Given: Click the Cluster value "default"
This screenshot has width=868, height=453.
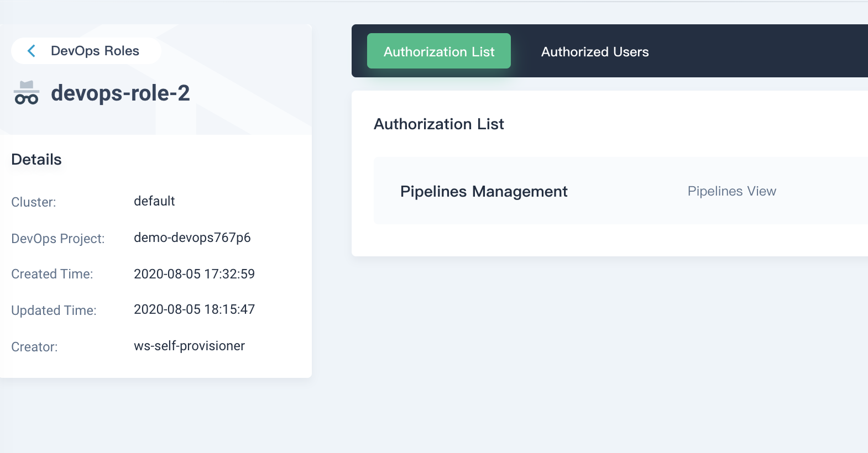Looking at the screenshot, I should tap(154, 201).
